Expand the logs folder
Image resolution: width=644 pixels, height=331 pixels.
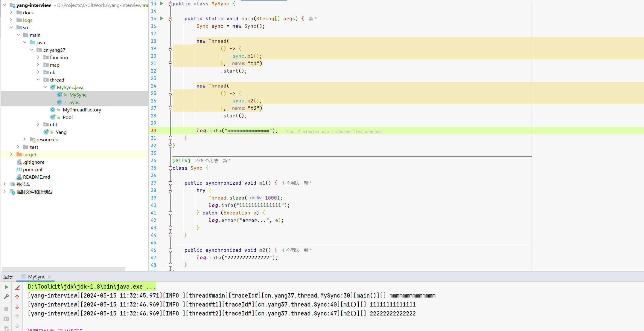coord(11,20)
